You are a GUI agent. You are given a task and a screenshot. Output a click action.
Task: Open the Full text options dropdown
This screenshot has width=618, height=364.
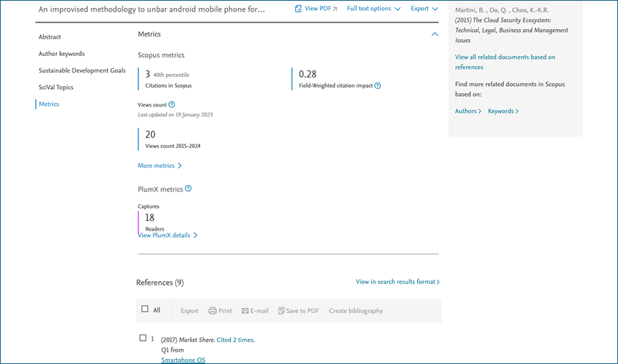coord(374,9)
